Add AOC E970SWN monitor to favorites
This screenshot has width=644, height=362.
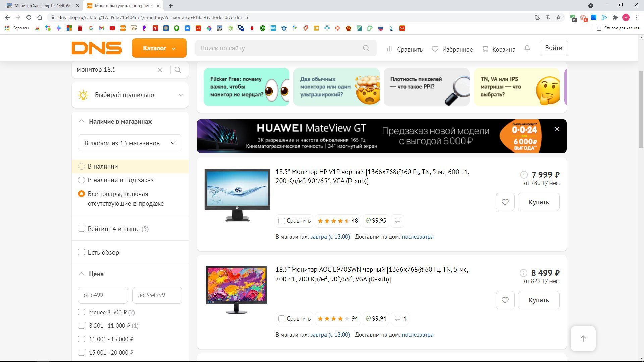pos(505,300)
